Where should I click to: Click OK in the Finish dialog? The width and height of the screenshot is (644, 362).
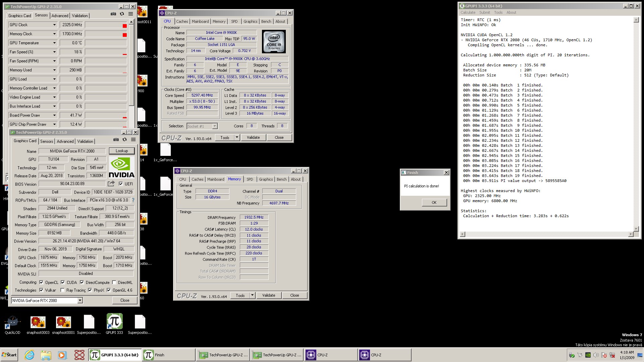(434, 202)
